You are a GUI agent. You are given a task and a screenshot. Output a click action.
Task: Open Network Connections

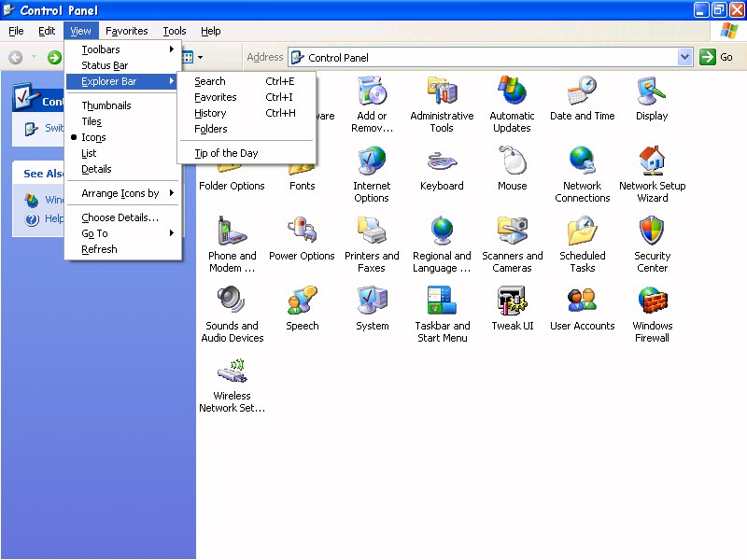click(x=582, y=175)
